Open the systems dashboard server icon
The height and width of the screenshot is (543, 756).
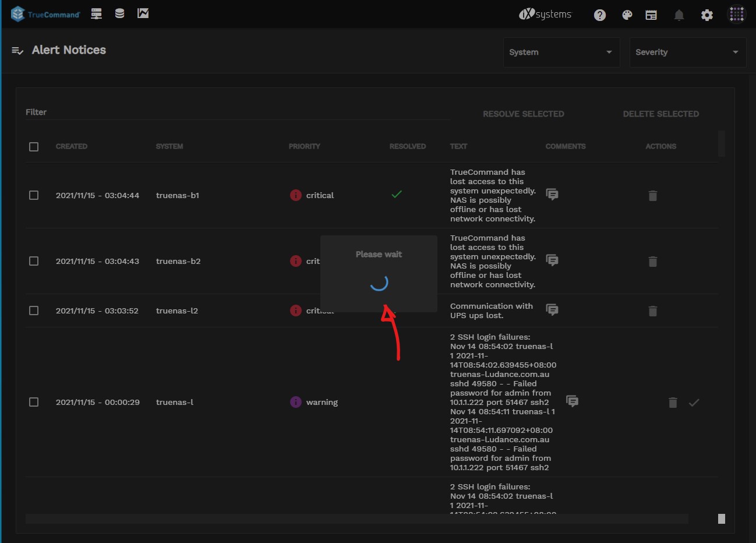(x=97, y=13)
